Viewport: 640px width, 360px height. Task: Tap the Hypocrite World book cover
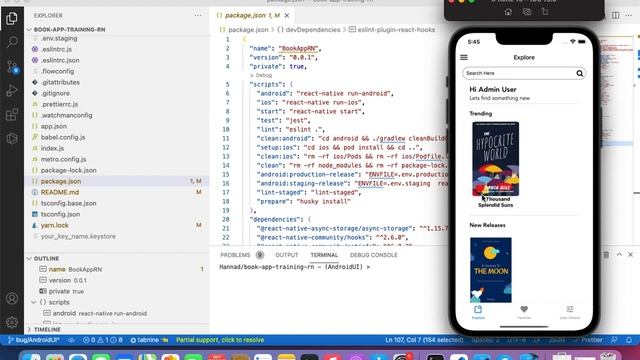[496, 159]
